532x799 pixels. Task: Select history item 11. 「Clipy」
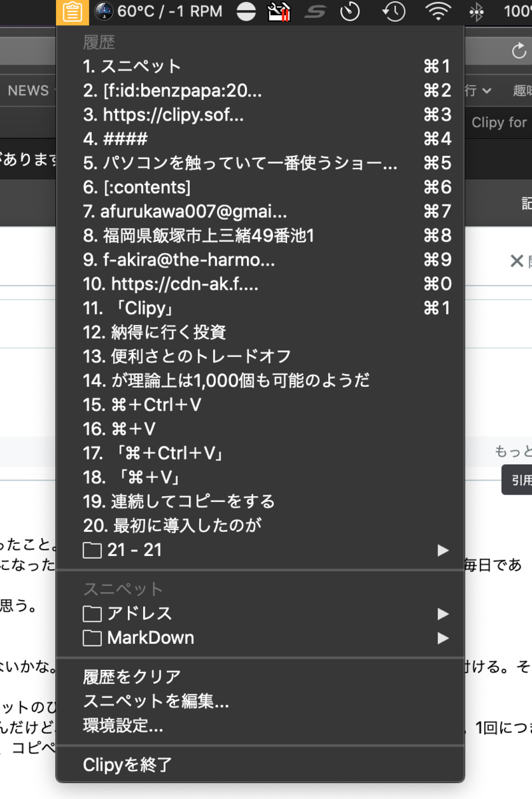tap(260, 308)
